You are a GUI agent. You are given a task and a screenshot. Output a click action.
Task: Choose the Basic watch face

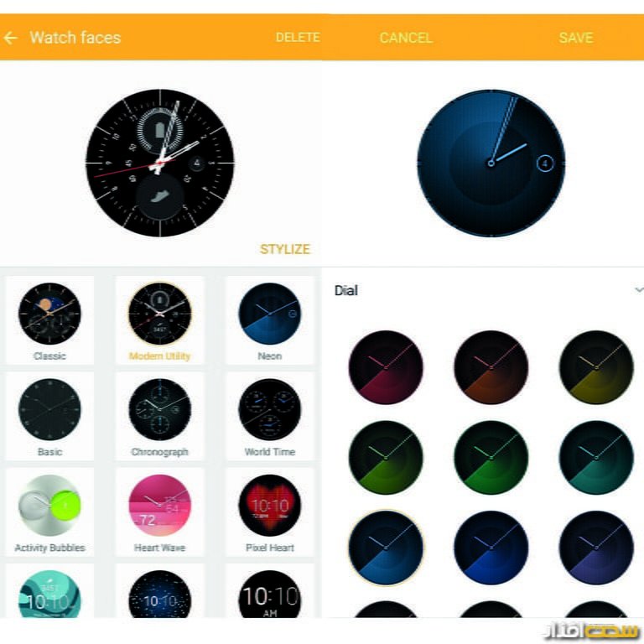(49, 416)
